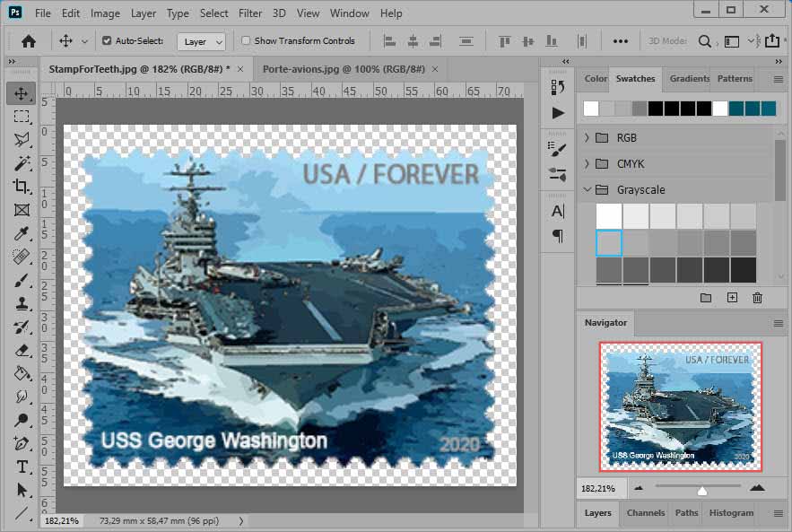Select the Pen tool
The width and height of the screenshot is (792, 532).
click(22, 443)
